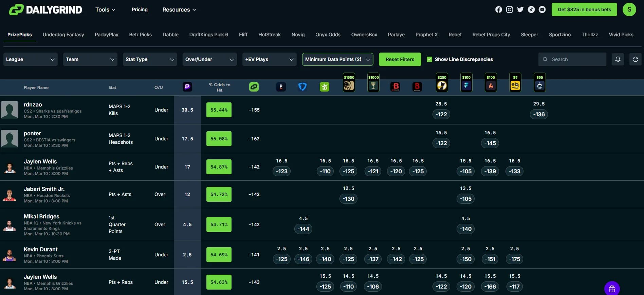Switch to the Underdog Fantasy tab

pyautogui.click(x=63, y=35)
